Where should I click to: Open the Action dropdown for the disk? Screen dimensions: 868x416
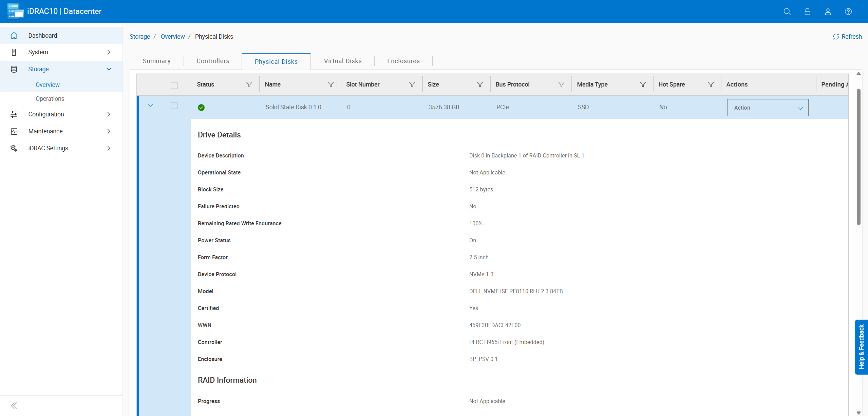[x=768, y=108]
